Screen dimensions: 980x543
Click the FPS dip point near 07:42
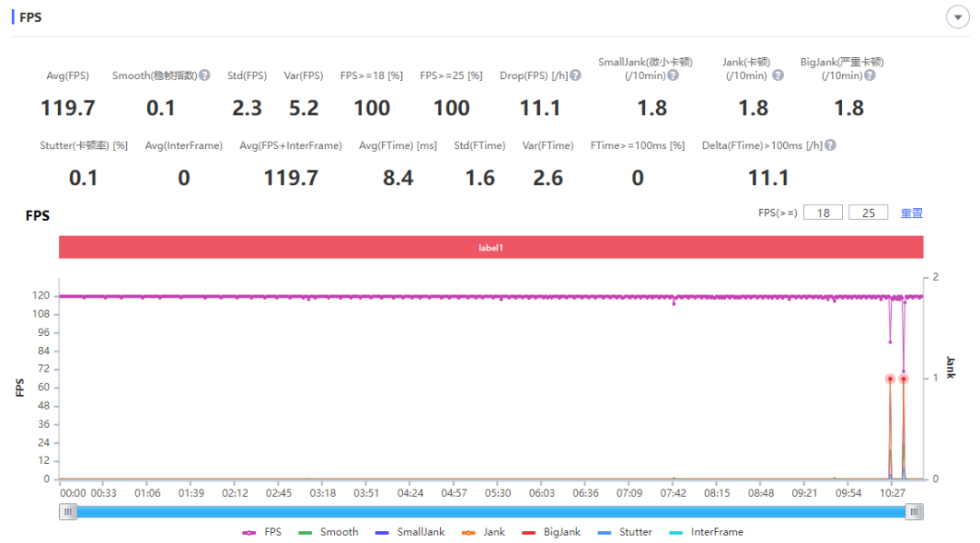click(673, 304)
